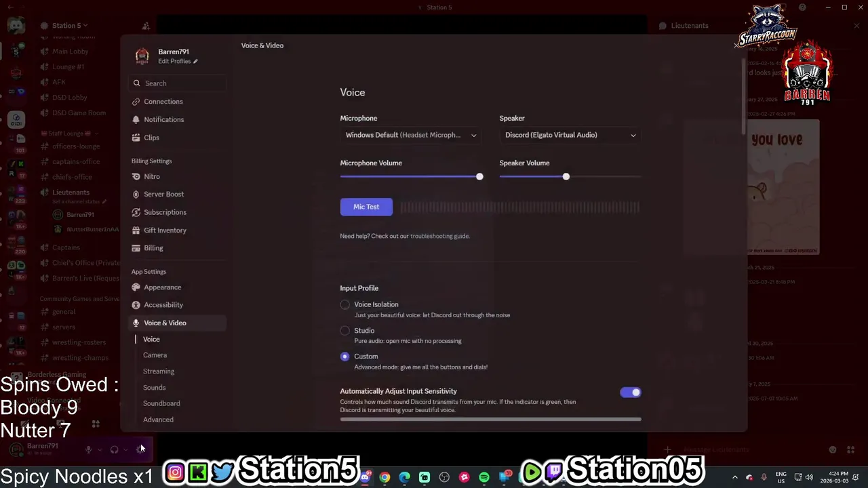This screenshot has height=488, width=868.
Task: Open the Microphone device dropdown
Action: click(x=411, y=135)
